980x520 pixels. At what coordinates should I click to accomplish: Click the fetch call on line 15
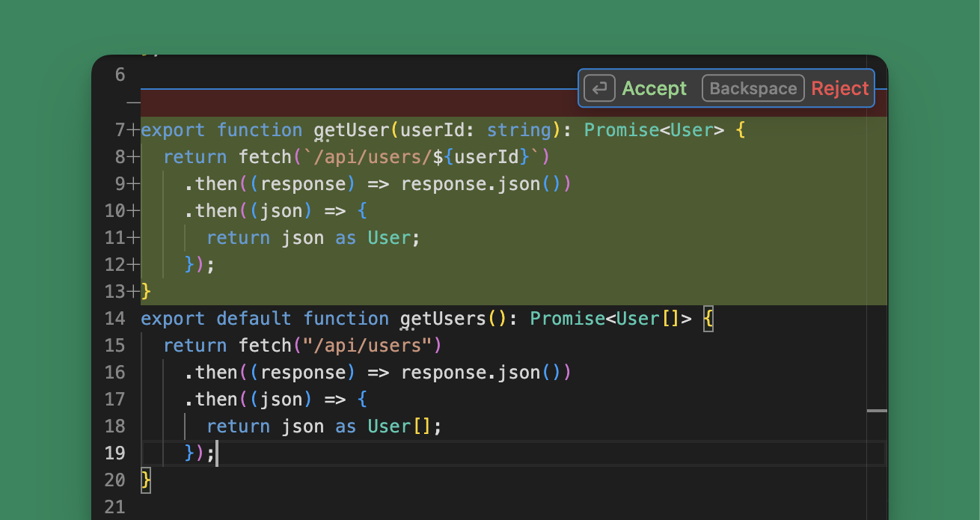(265, 346)
